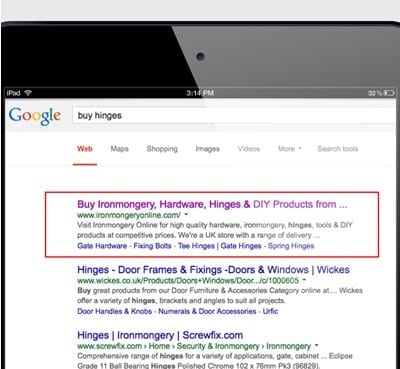Open the Spring Hinges sitelink
The width and height of the screenshot is (400, 369).
291,246
